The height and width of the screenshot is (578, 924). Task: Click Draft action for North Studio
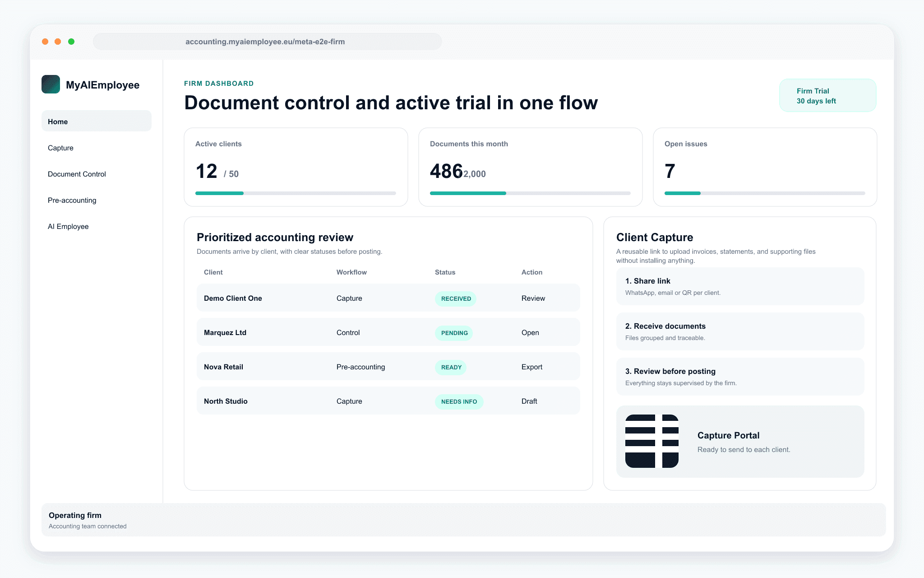(529, 401)
